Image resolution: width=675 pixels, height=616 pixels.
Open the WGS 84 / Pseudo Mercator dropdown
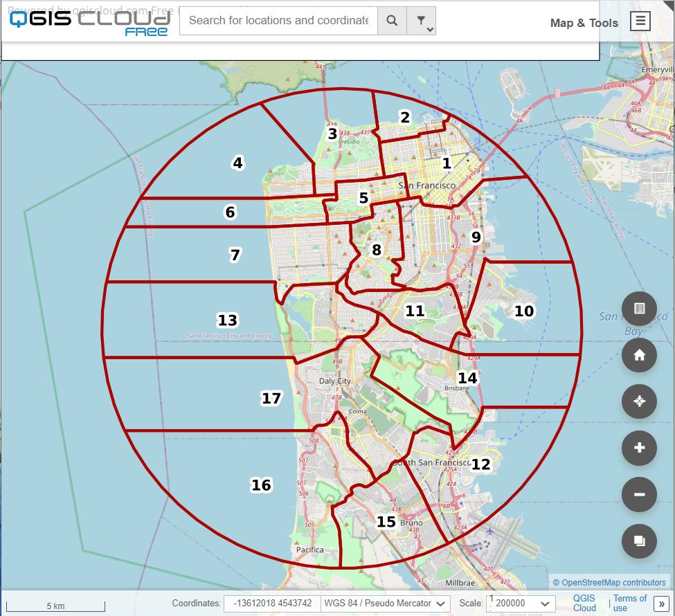[387, 604]
